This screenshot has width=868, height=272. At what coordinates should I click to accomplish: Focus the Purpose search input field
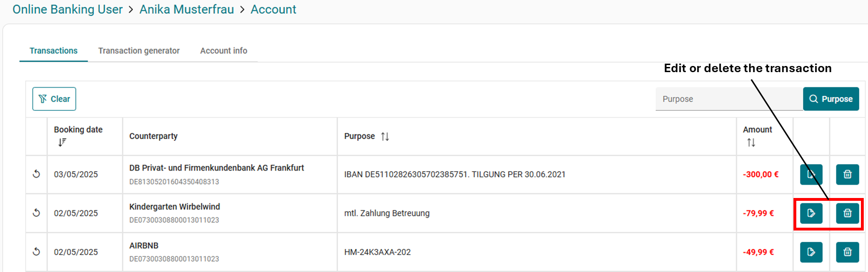(729, 99)
